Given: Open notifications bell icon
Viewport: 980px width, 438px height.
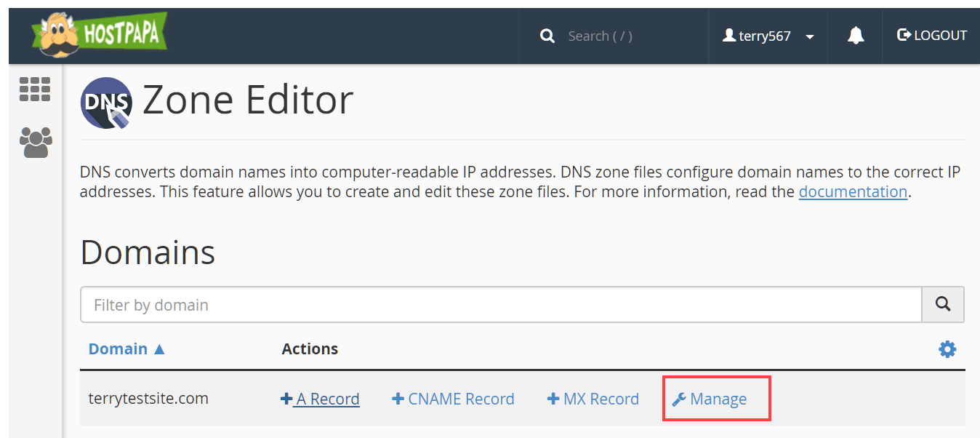Looking at the screenshot, I should tap(856, 35).
